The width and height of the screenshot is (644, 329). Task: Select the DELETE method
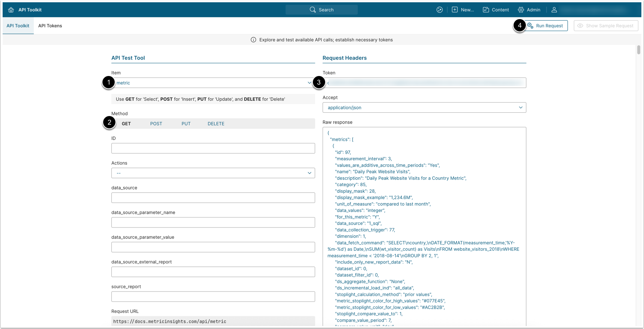pyautogui.click(x=216, y=124)
